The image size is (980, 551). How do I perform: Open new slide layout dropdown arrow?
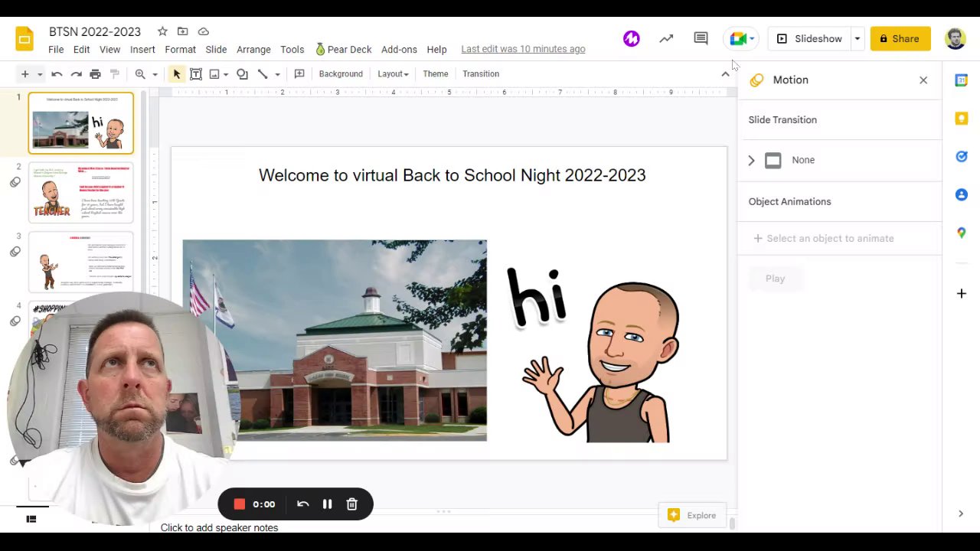point(40,74)
